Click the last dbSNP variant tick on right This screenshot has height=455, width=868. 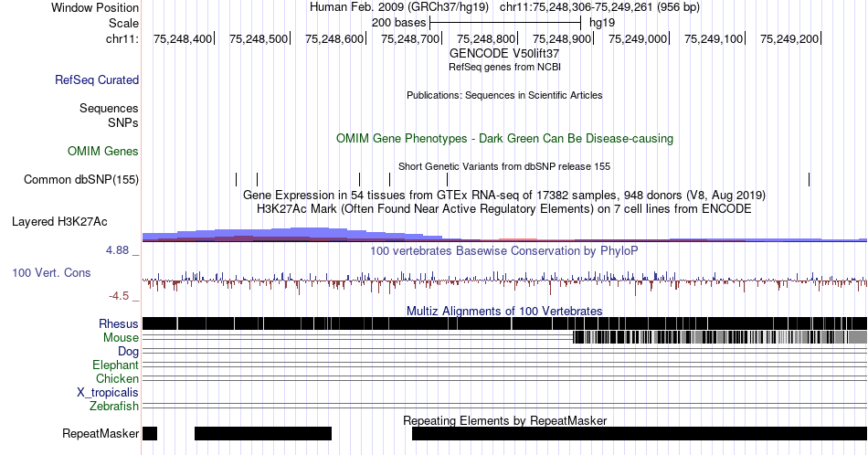pos(809,179)
